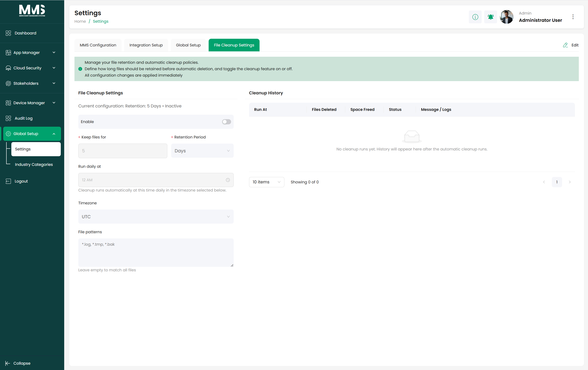Viewport: 588px width, 370px height.
Task: Click the Dashboard sidebar icon
Action: (8, 33)
